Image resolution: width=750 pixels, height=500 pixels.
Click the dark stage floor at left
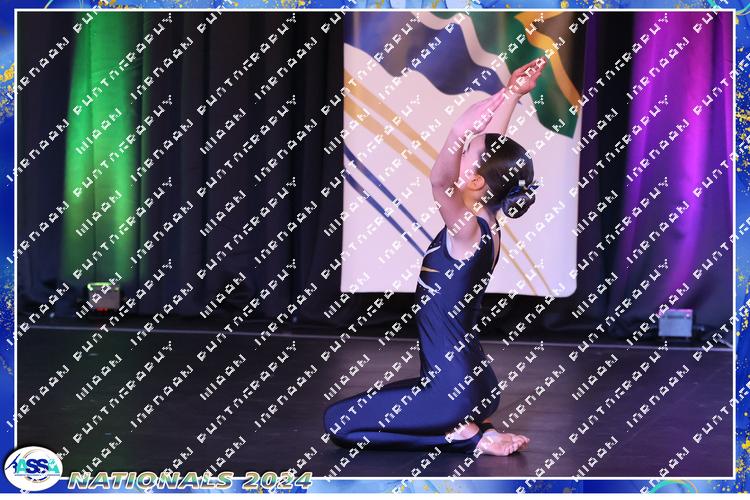pos(150,400)
